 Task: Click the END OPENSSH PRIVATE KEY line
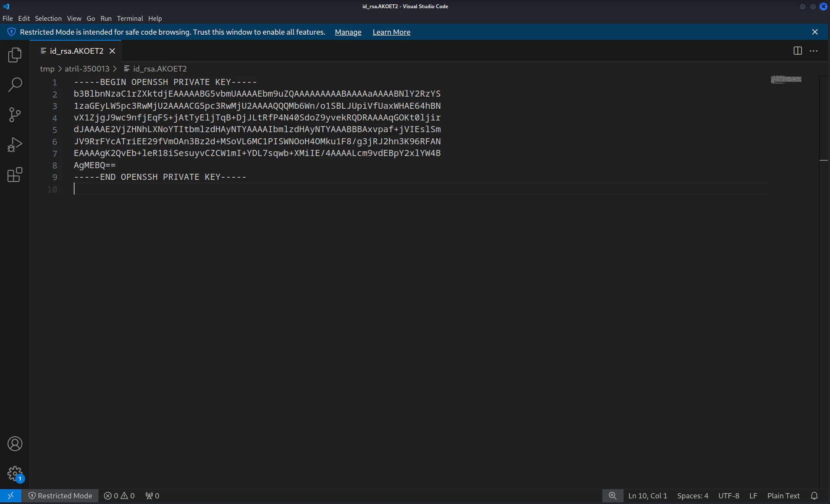(160, 177)
